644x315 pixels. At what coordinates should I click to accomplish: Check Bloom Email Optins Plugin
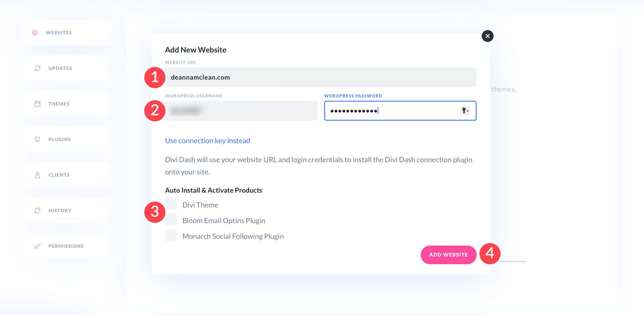pyautogui.click(x=171, y=219)
